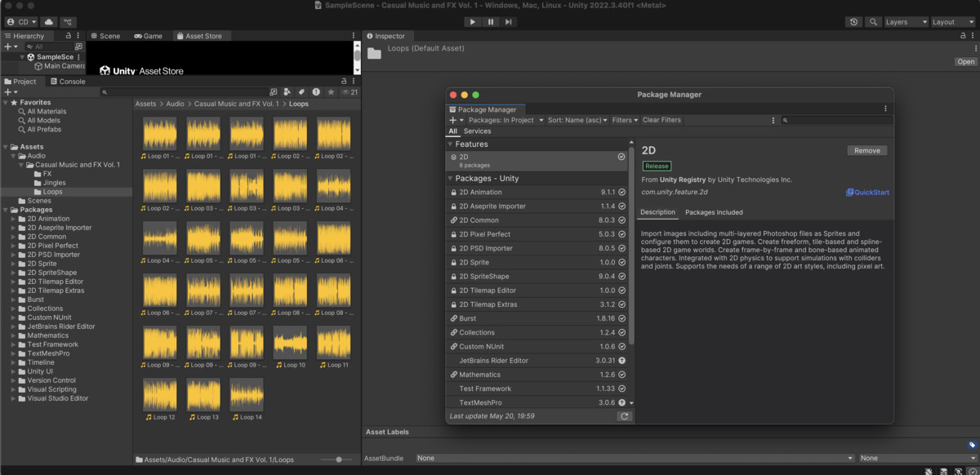Screen dimensions: 980x475
Task: Toggle the Inspector panel lock
Action: (x=964, y=36)
